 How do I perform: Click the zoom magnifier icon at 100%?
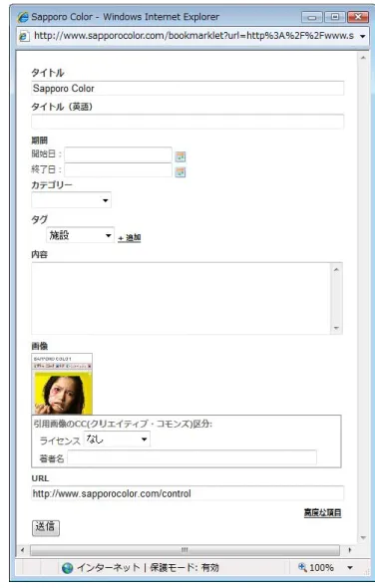[302, 567]
